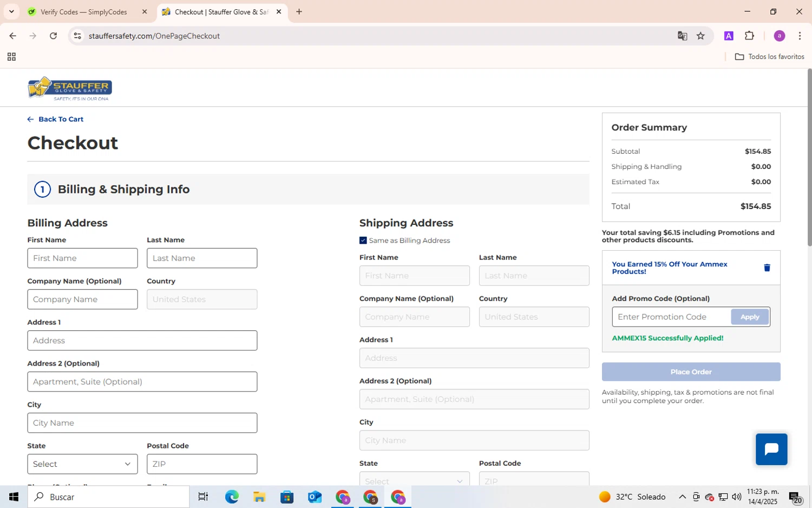Launch Microsoft Edge from taskbar
Screen dimensions: 812x508
pyautogui.click(x=232, y=497)
